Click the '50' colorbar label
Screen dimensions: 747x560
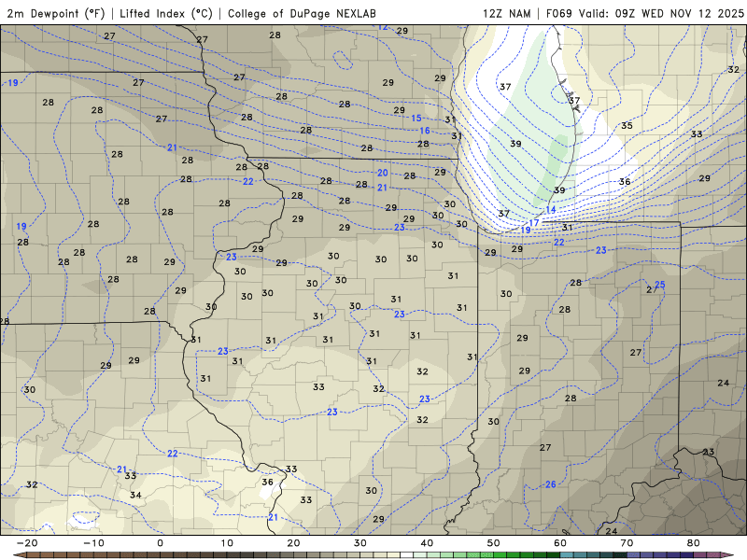click(494, 543)
